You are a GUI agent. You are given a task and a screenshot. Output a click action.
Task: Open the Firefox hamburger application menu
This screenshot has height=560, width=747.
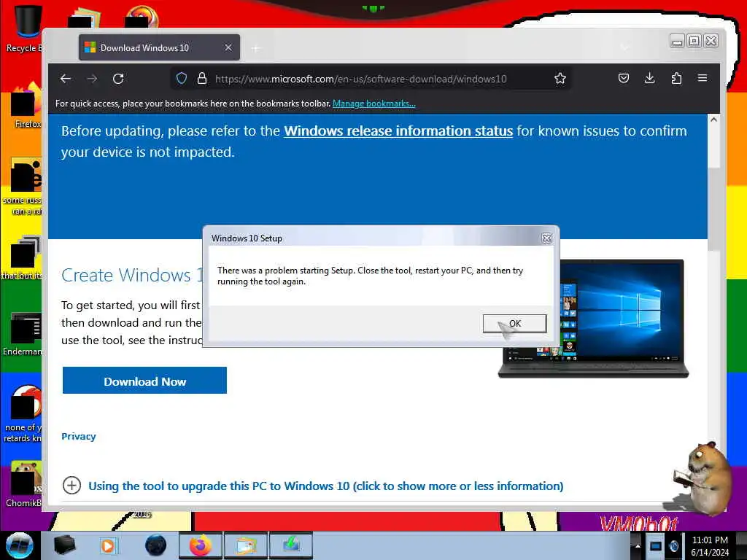click(703, 78)
